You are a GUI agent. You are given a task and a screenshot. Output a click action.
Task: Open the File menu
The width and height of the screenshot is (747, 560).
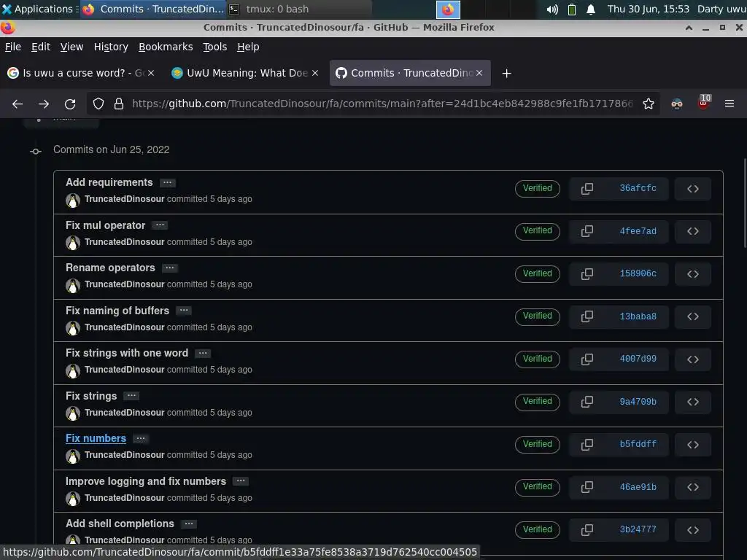coord(13,47)
